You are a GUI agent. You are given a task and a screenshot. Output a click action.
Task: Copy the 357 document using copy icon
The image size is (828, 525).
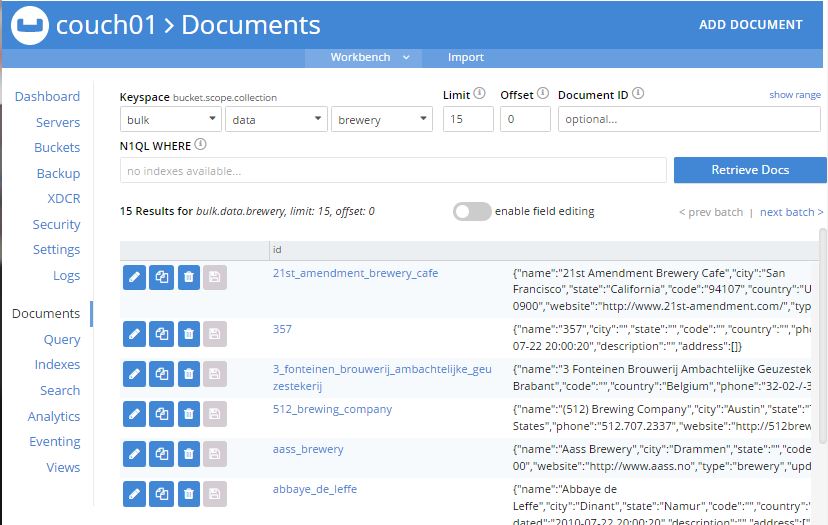click(162, 334)
